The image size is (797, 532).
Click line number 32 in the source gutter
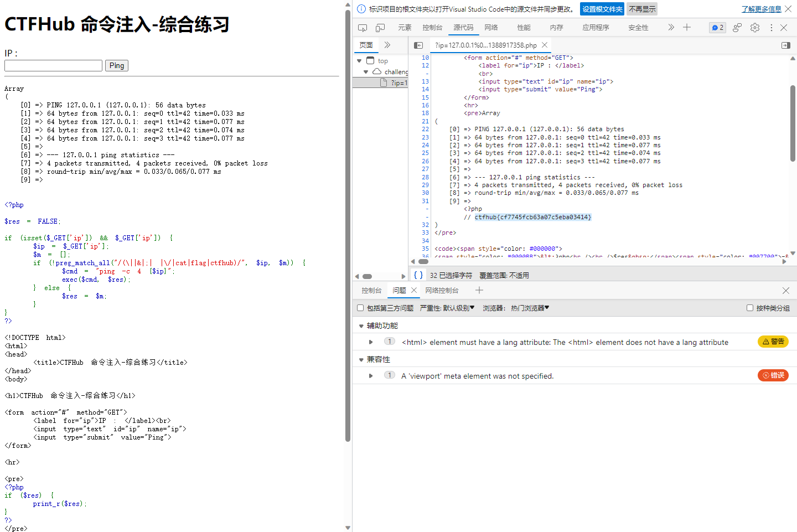[425, 225]
